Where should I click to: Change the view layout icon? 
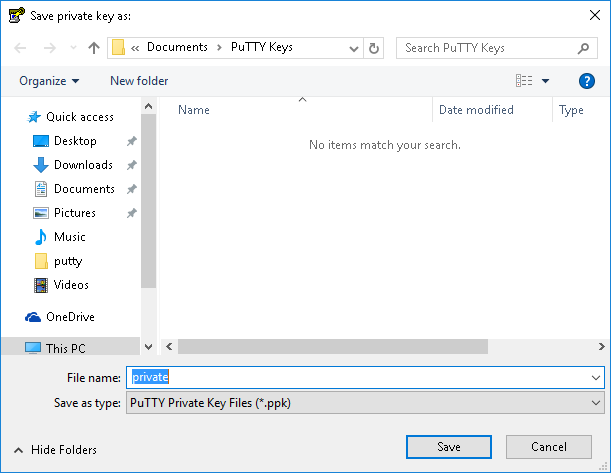(x=524, y=81)
